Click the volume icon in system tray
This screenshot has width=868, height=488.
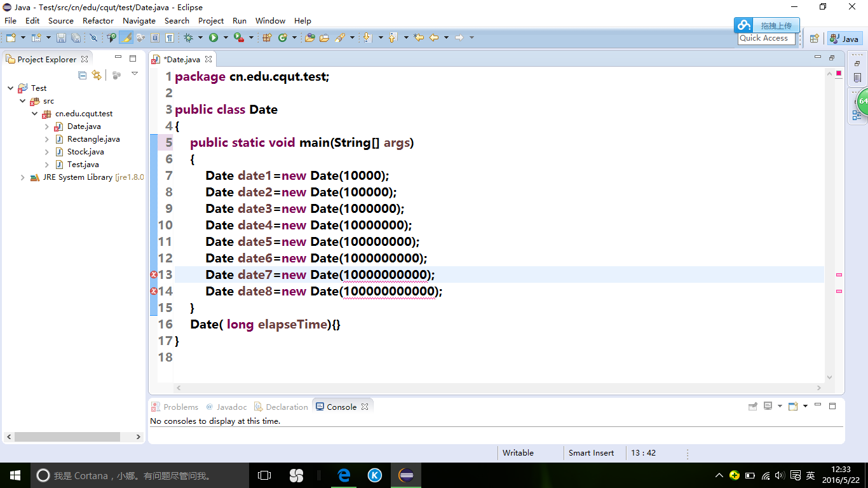(780, 475)
